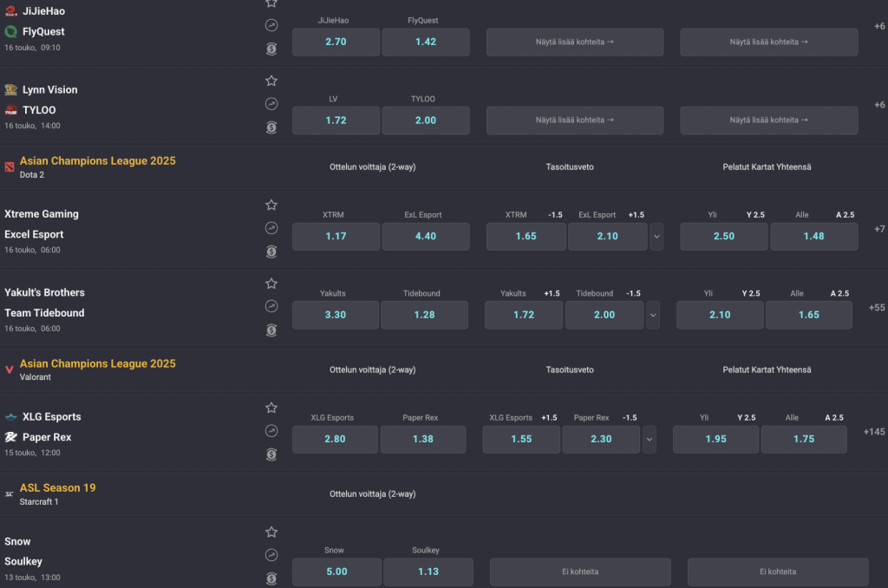
Task: Select LV winner odds 1.72
Action: point(336,120)
